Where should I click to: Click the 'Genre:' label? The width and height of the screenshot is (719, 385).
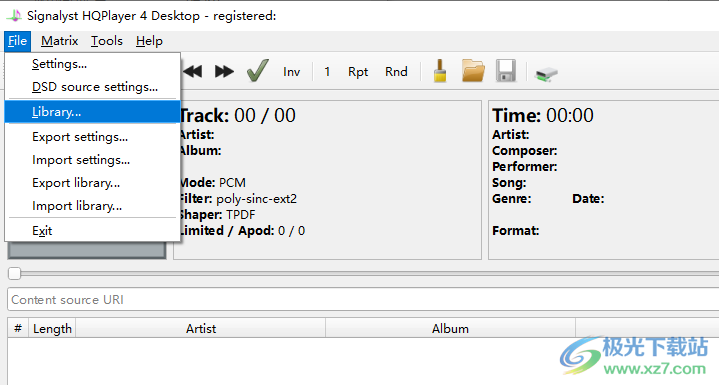coord(512,199)
